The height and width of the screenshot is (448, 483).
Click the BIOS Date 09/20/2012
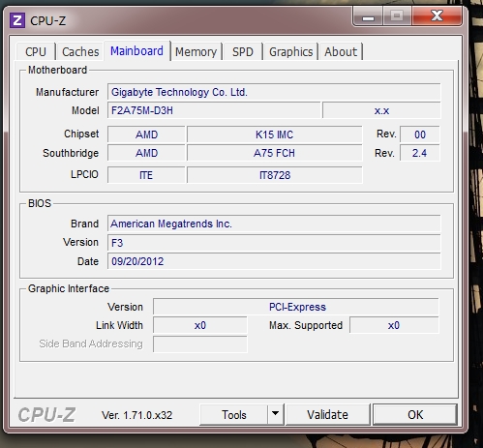pos(274,261)
